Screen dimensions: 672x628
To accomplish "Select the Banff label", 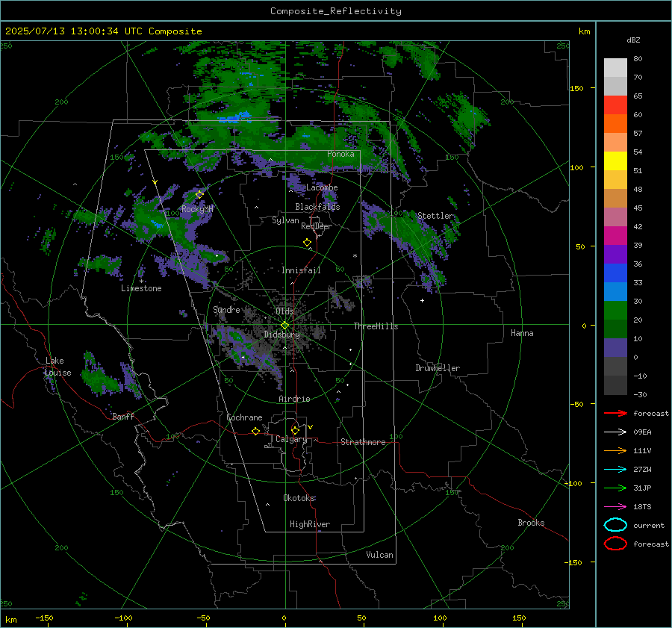I will tap(123, 416).
